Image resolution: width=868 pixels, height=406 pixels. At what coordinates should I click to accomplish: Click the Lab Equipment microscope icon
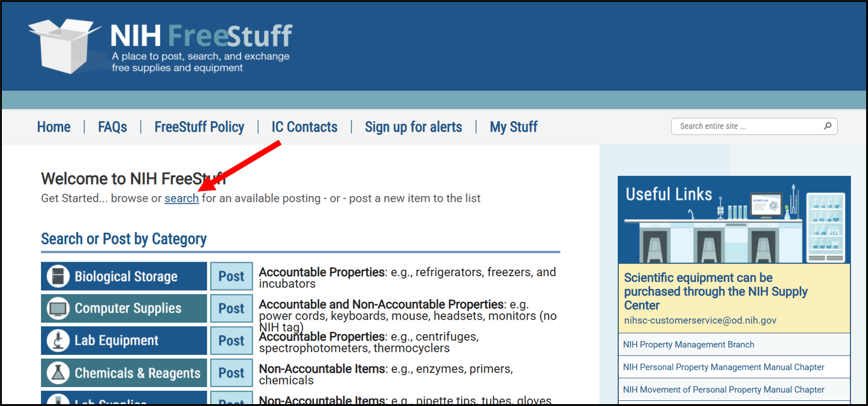pos(58,340)
